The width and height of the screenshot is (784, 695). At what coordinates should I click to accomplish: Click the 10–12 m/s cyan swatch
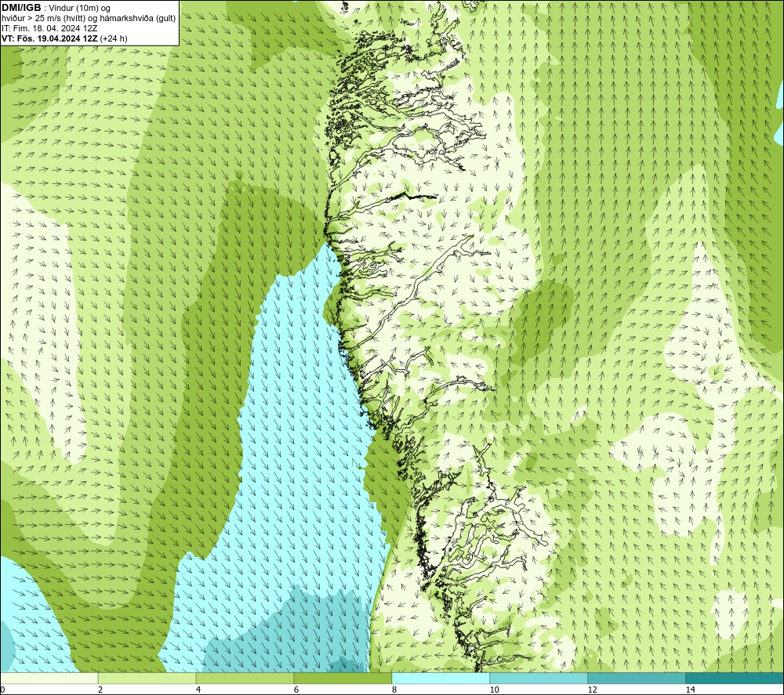click(x=539, y=678)
